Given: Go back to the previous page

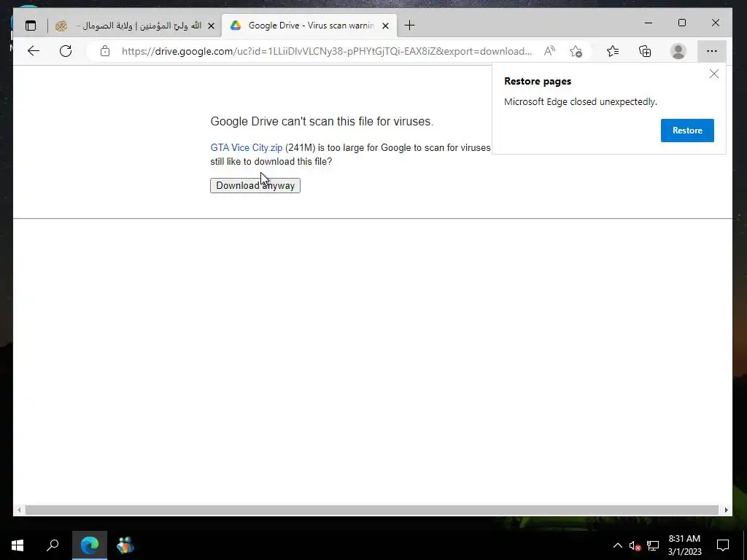Looking at the screenshot, I should click(34, 51).
